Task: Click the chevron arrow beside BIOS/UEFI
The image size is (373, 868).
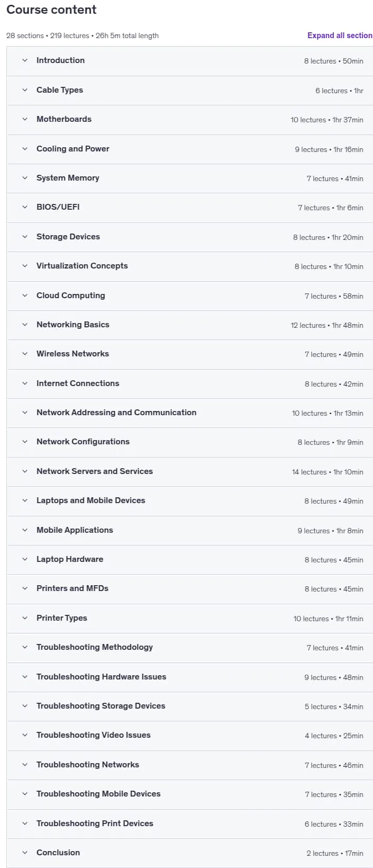Action: click(25, 207)
